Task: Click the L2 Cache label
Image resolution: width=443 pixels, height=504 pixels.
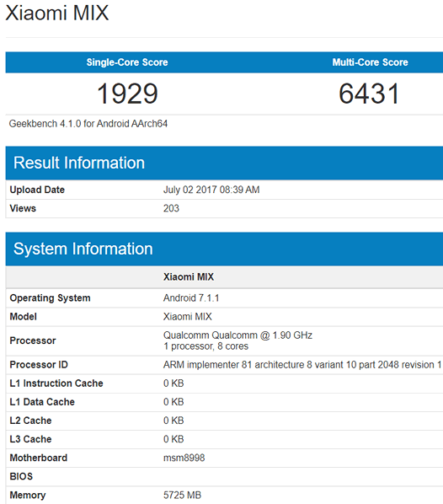Action: pos(30,421)
